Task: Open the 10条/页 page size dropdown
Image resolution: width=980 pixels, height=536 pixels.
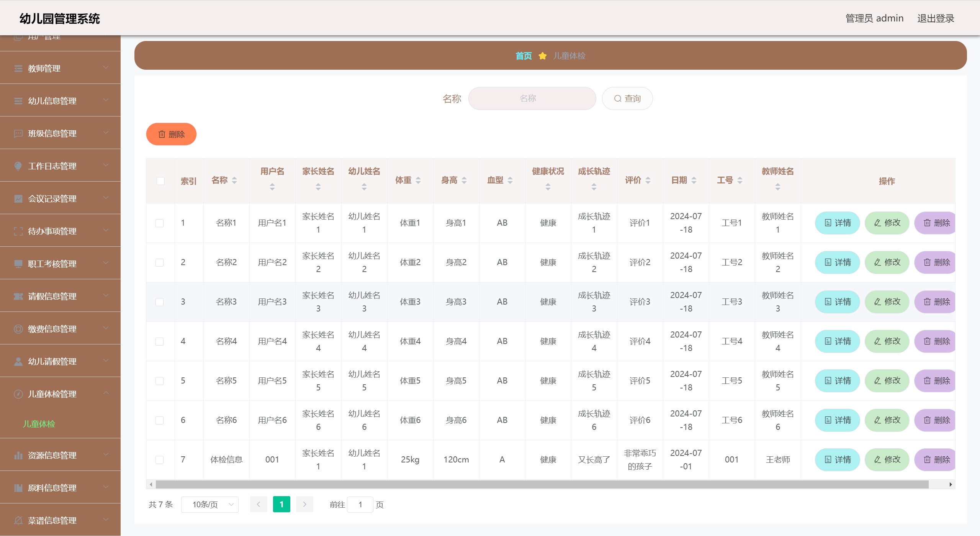Action: (210, 505)
